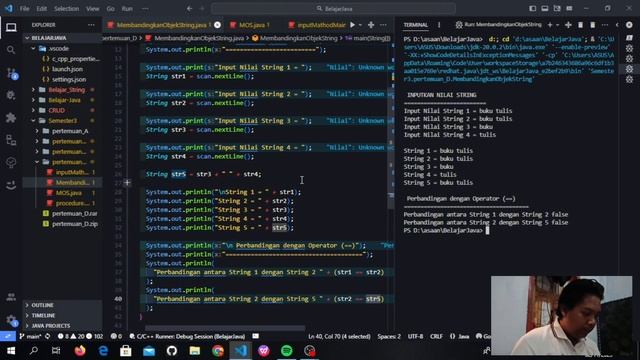
Task: Open Google Chrome from the taskbar
Action: 218,351
